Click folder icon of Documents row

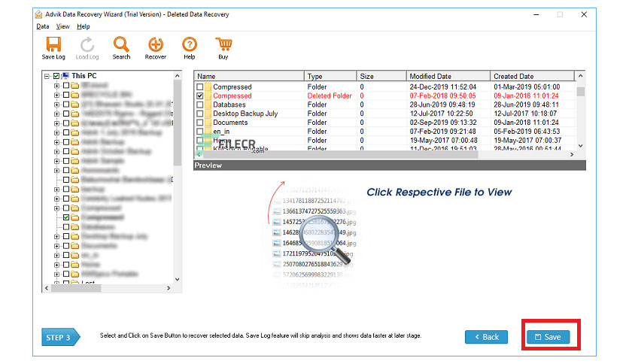coord(208,123)
